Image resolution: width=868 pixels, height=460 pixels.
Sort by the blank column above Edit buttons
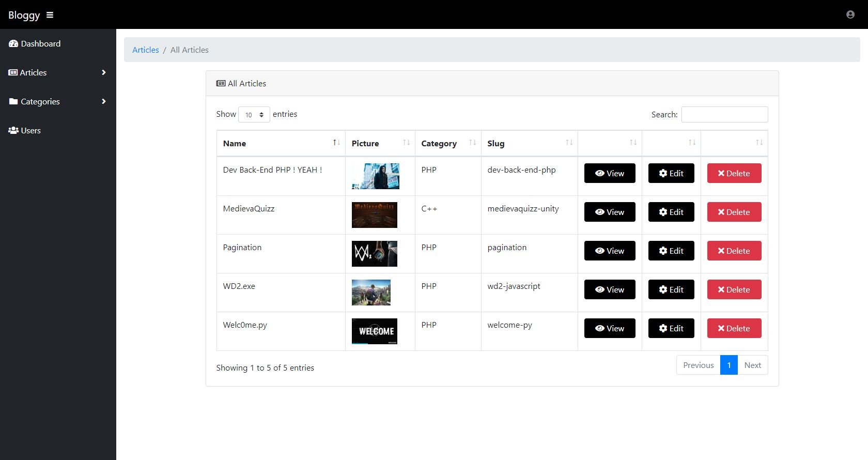point(671,143)
